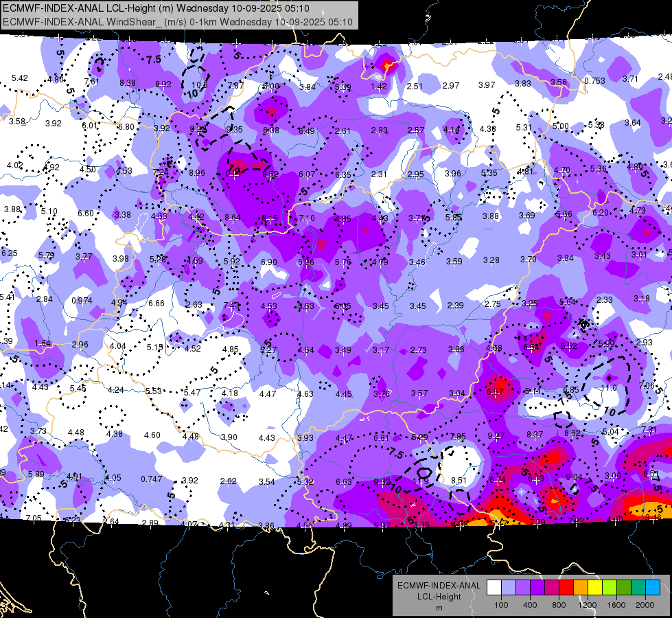Click the wind shear value '1.64'

click(x=43, y=343)
